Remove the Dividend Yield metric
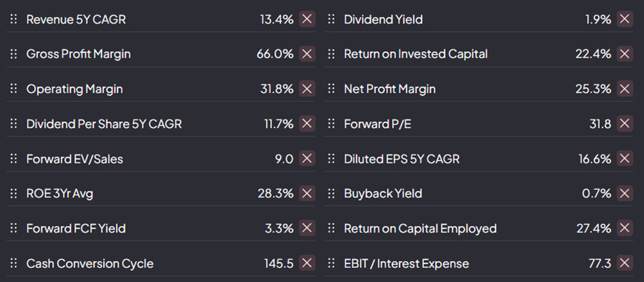Image resolution: width=644 pixels, height=282 pixels. pyautogui.click(x=625, y=19)
